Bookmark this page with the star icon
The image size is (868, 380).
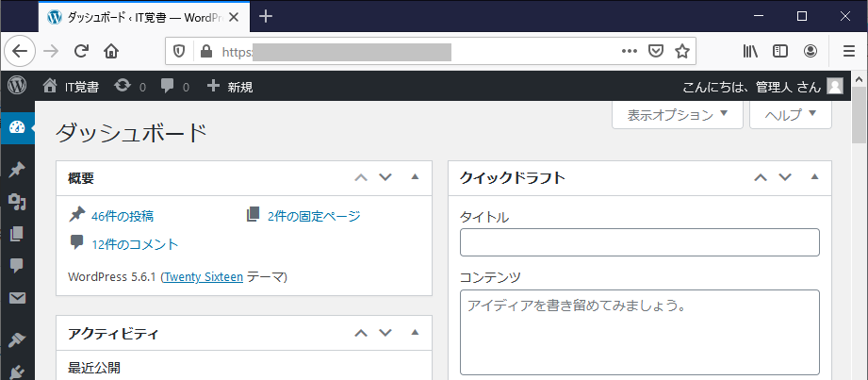point(682,51)
